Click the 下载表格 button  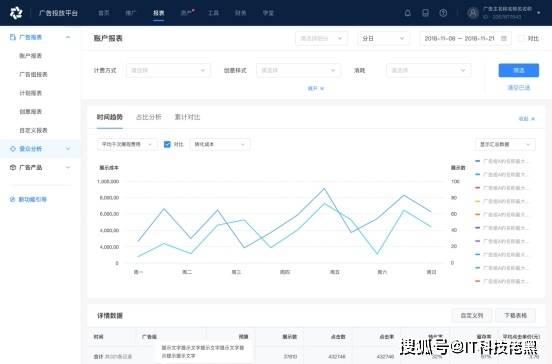click(x=516, y=315)
